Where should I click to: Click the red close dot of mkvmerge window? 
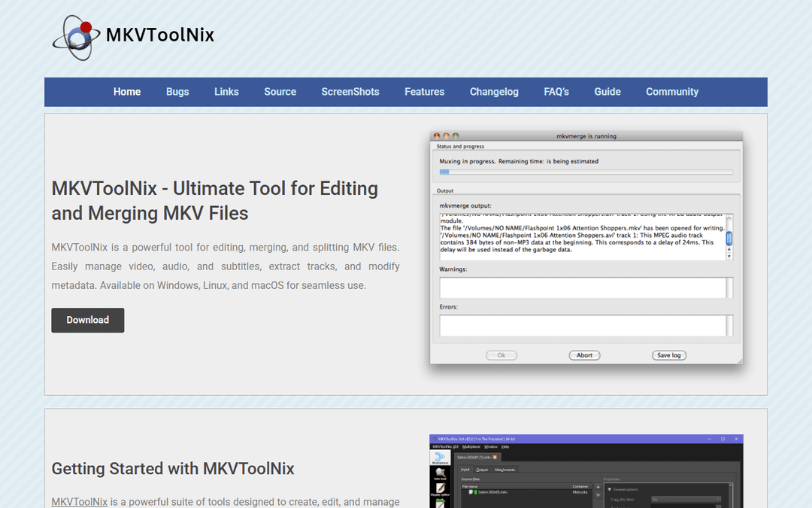click(437, 135)
